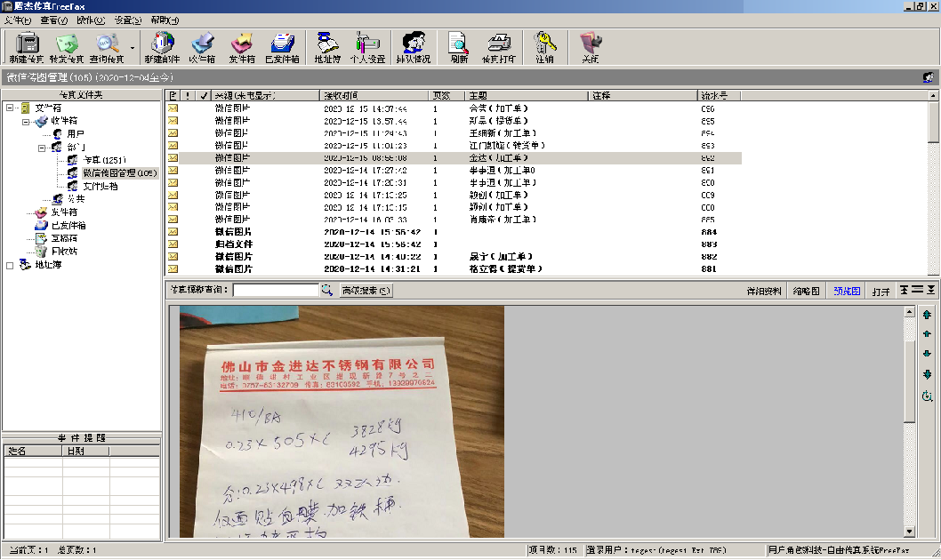Go to next page with single-down arrow

927,354
